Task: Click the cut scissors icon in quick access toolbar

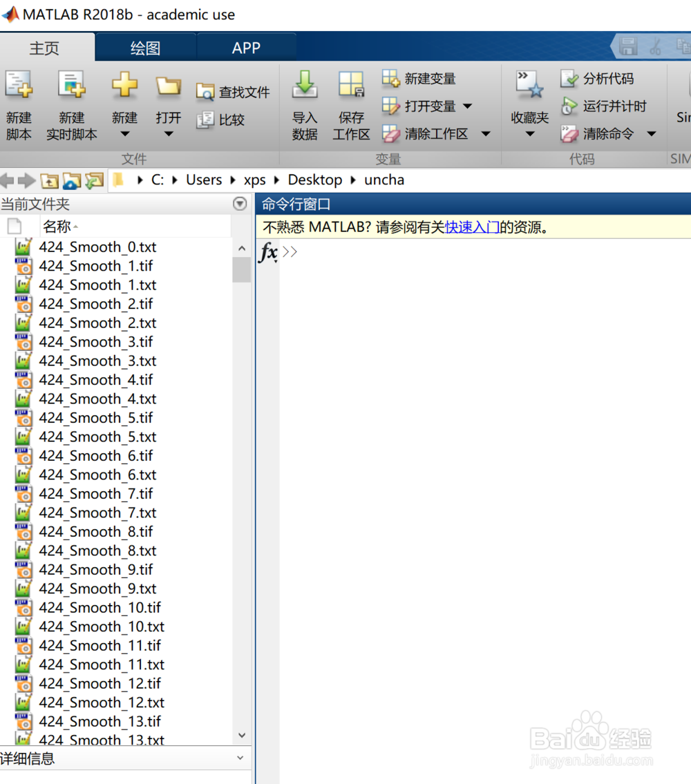Action: click(655, 46)
